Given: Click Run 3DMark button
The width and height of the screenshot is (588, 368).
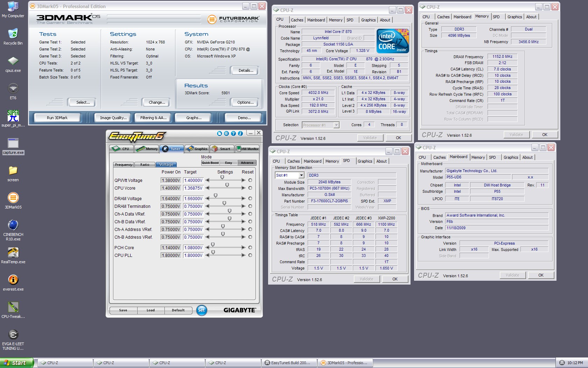Looking at the screenshot, I should pos(57,118).
